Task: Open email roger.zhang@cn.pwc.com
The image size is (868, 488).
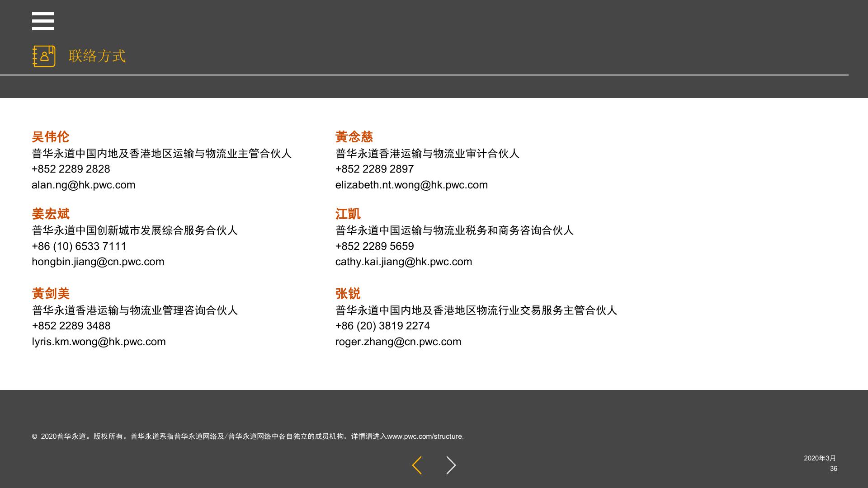Action: pyautogui.click(x=398, y=342)
